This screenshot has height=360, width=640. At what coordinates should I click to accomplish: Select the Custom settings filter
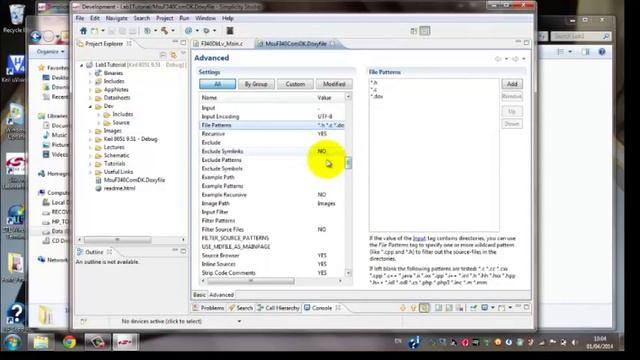295,84
